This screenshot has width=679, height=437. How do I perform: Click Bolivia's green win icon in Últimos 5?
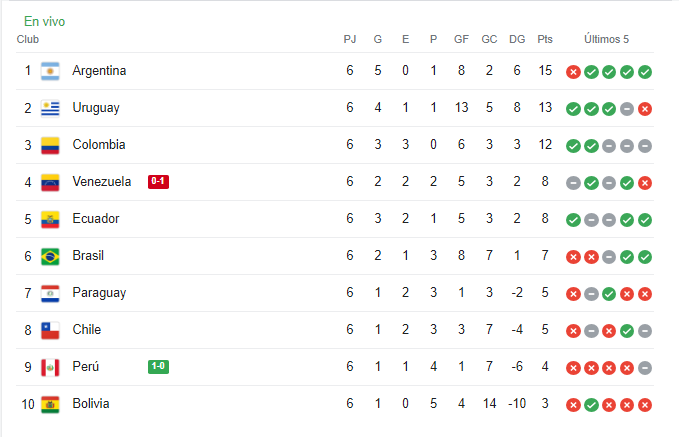pos(591,405)
